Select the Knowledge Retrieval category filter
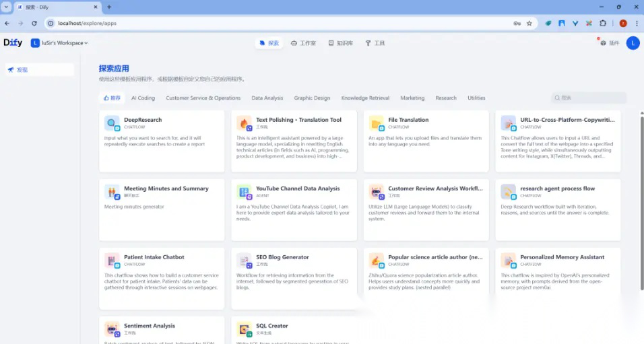This screenshot has height=344, width=644. click(365, 98)
